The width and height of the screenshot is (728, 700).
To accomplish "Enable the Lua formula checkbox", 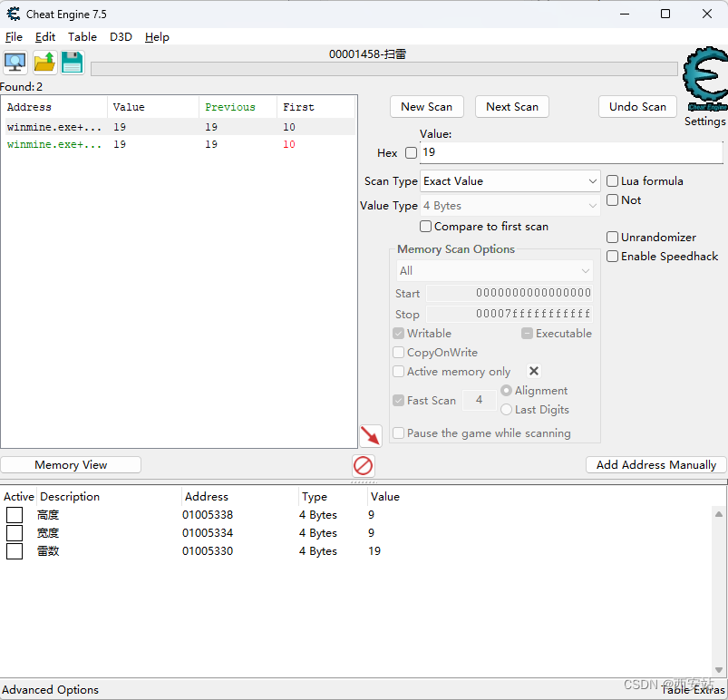I will (x=612, y=180).
